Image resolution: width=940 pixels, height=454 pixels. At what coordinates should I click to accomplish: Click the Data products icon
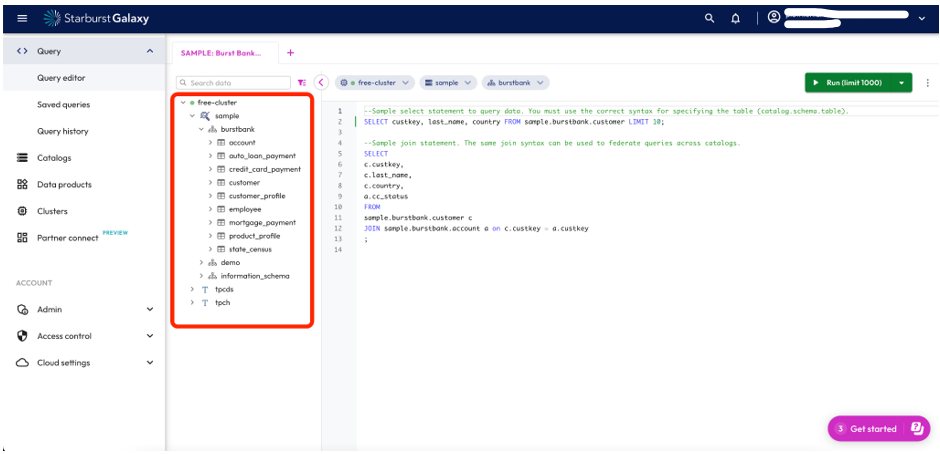coord(22,185)
